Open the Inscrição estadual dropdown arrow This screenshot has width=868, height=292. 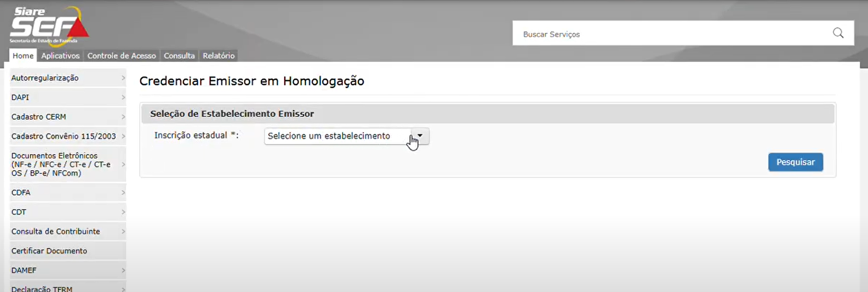pos(420,136)
